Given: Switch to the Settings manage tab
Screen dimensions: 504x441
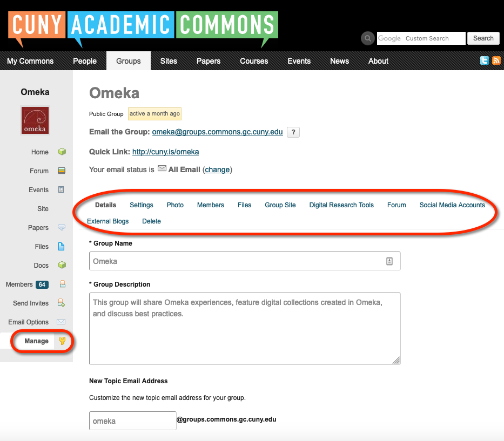Looking at the screenshot, I should tap(142, 205).
